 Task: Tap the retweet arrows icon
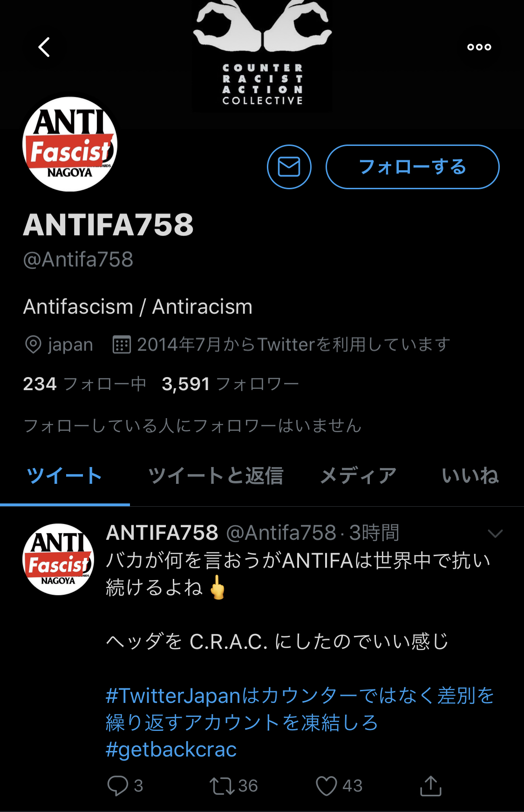(x=222, y=786)
